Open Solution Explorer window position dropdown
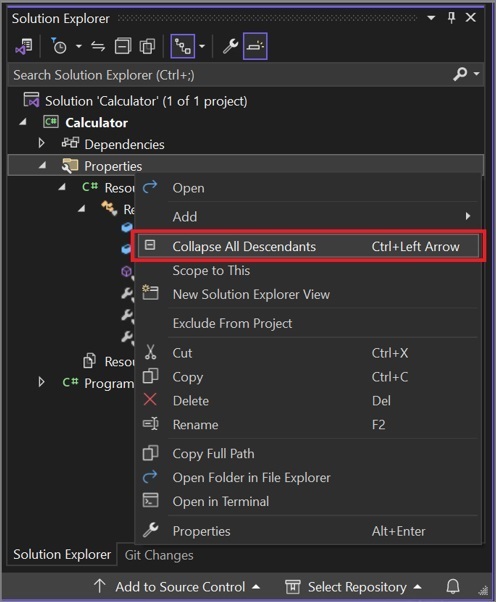Image resolution: width=496 pixels, height=602 pixels. pos(431,18)
